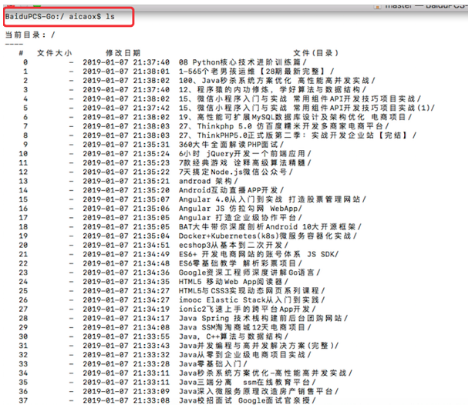Select '08 Python核心技术进阶训练篇/' directory name

coord(243,62)
